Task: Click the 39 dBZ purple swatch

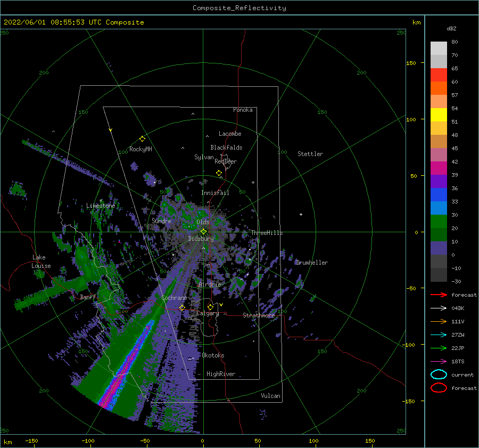Action: point(439,181)
